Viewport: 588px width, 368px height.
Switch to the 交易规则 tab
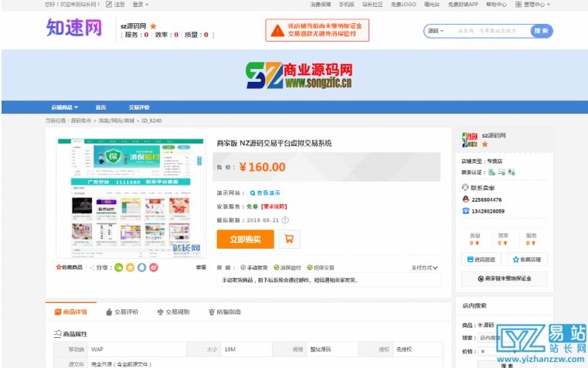tap(173, 312)
